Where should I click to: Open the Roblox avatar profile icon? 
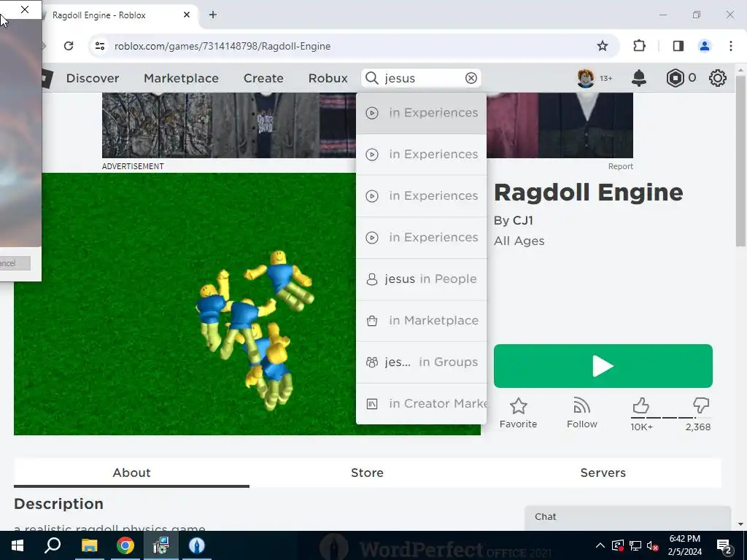pyautogui.click(x=586, y=78)
